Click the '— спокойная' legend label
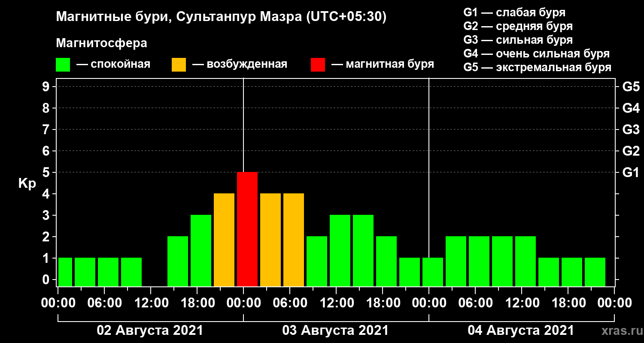This screenshot has height=343, width=644. tap(113, 64)
